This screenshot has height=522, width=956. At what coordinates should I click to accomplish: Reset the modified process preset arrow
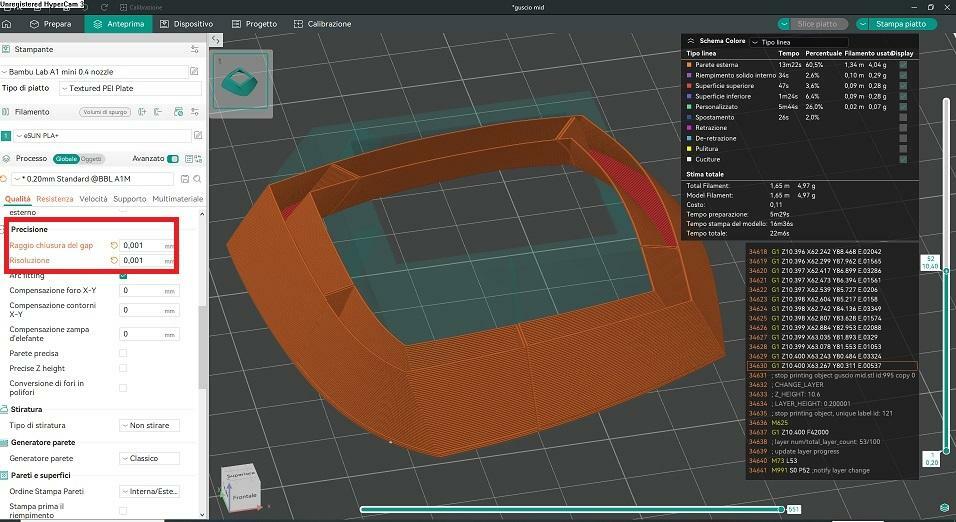coord(4,179)
